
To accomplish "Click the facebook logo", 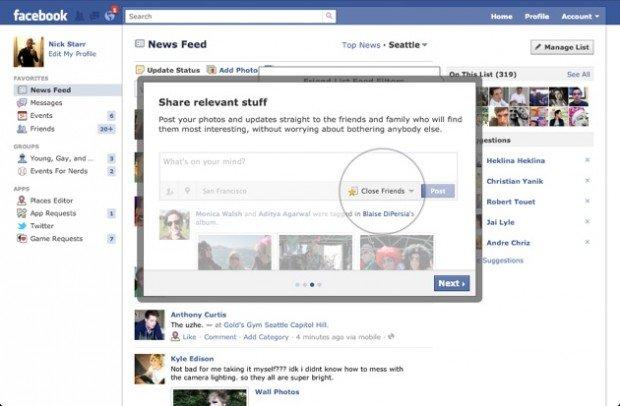I will point(40,16).
